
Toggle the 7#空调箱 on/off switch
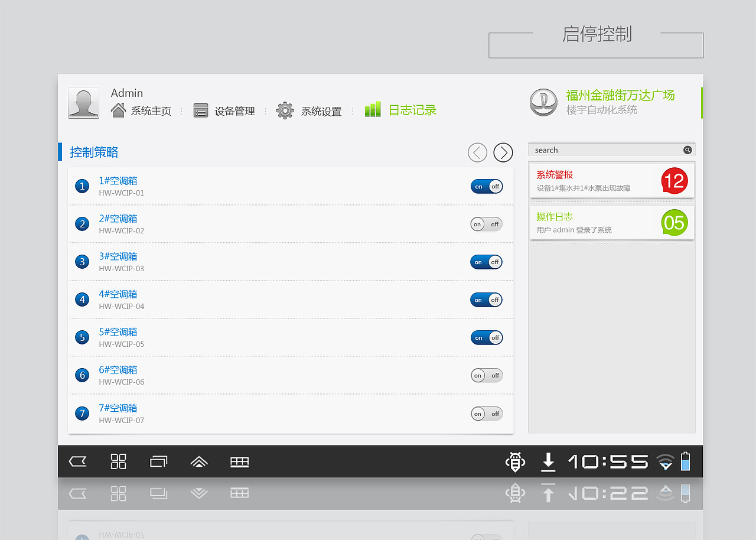coord(487,414)
